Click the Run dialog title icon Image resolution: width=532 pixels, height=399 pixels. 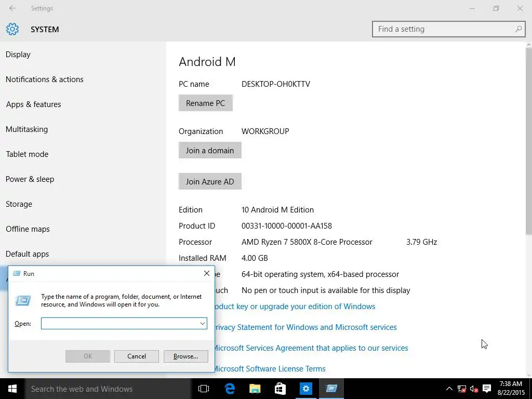tap(16, 273)
